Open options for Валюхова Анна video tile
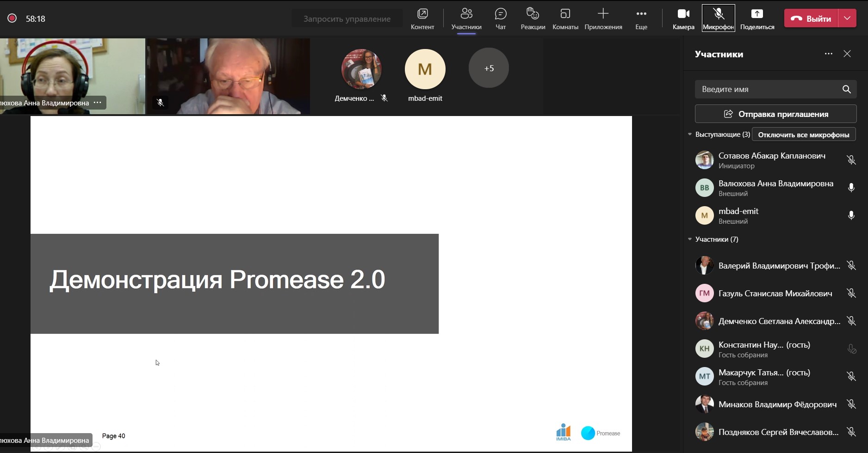 pyautogui.click(x=97, y=103)
